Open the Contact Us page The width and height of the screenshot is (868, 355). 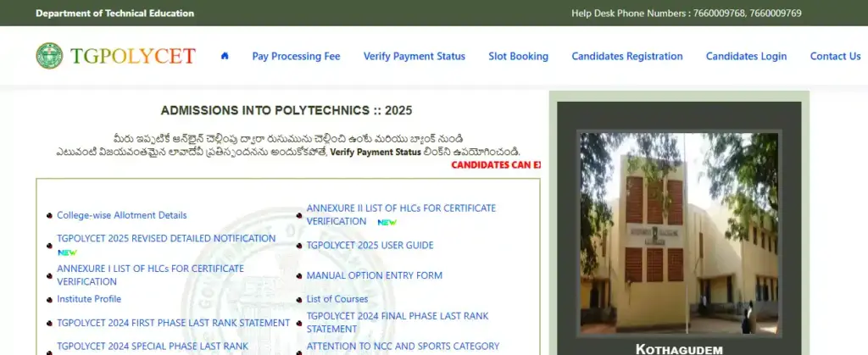[835, 56]
